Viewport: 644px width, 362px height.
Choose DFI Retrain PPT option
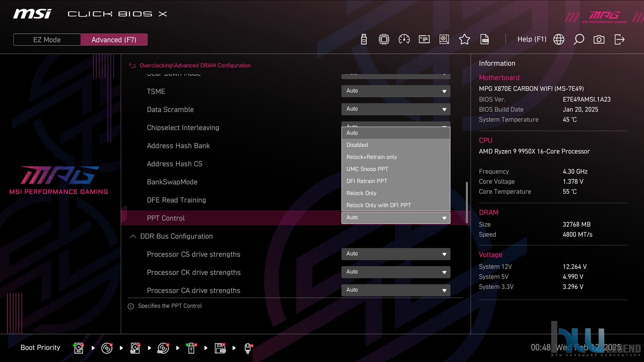(396, 181)
